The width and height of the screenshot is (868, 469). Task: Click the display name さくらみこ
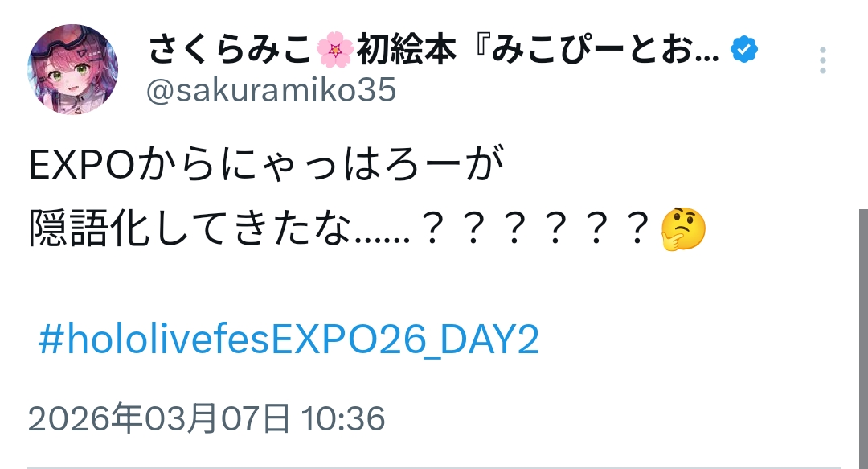point(230,50)
